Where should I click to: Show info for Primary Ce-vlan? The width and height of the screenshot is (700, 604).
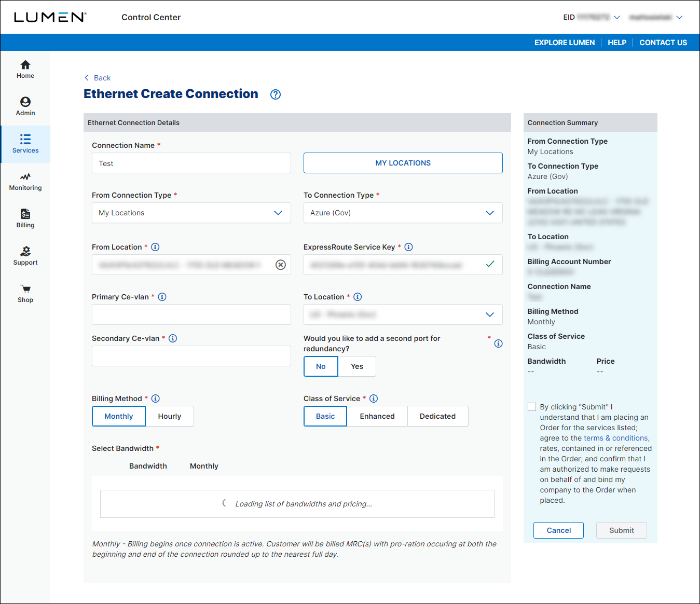pyautogui.click(x=162, y=297)
